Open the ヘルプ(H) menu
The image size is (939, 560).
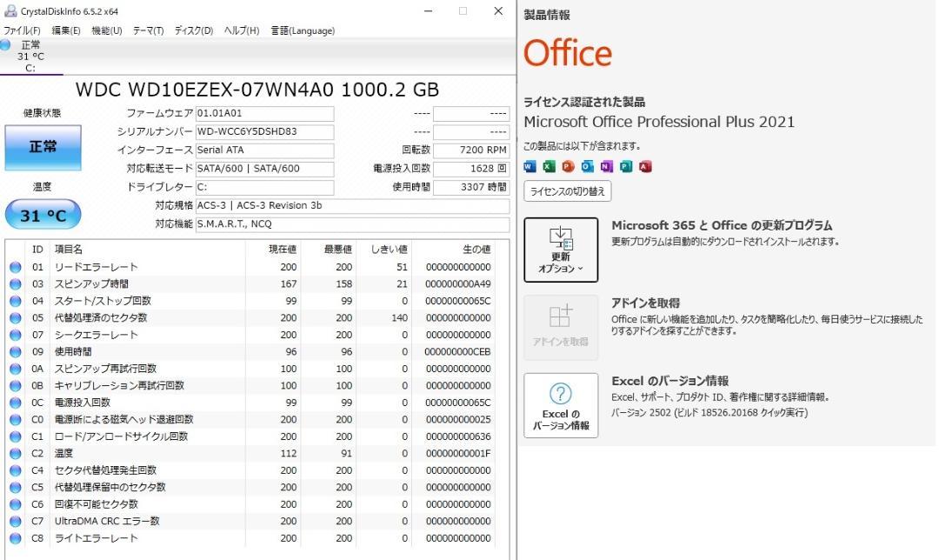coord(242,30)
